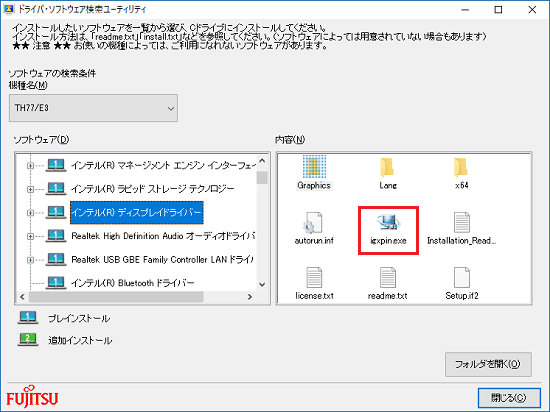Screen dimensions: 550x412
Task: Expand the Intel display driver tree node
Action: click(x=31, y=212)
